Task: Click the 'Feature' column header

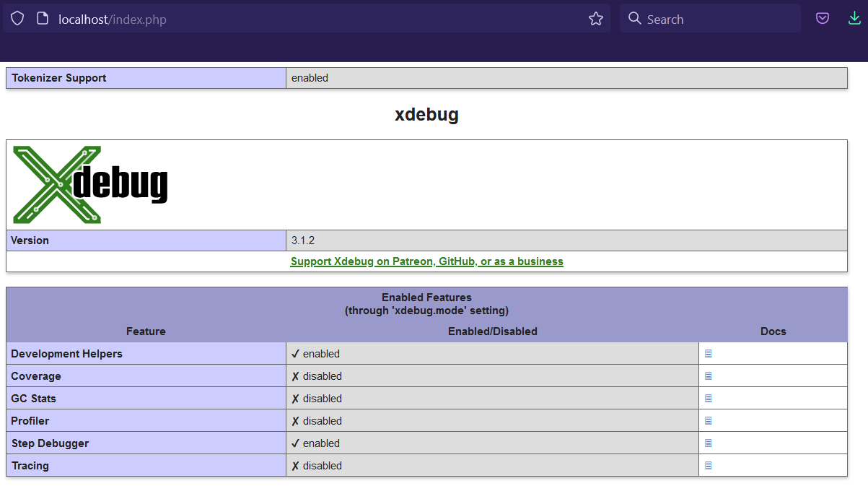Action: (146, 331)
